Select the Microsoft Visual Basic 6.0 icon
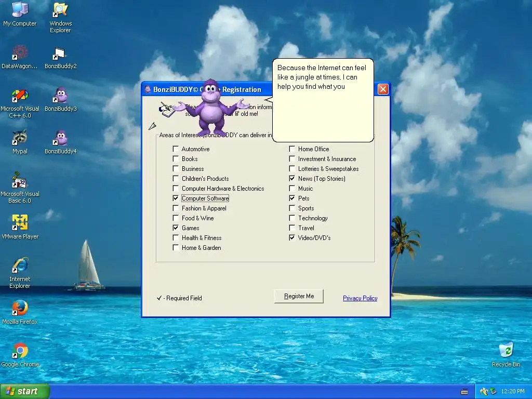 pyautogui.click(x=20, y=188)
